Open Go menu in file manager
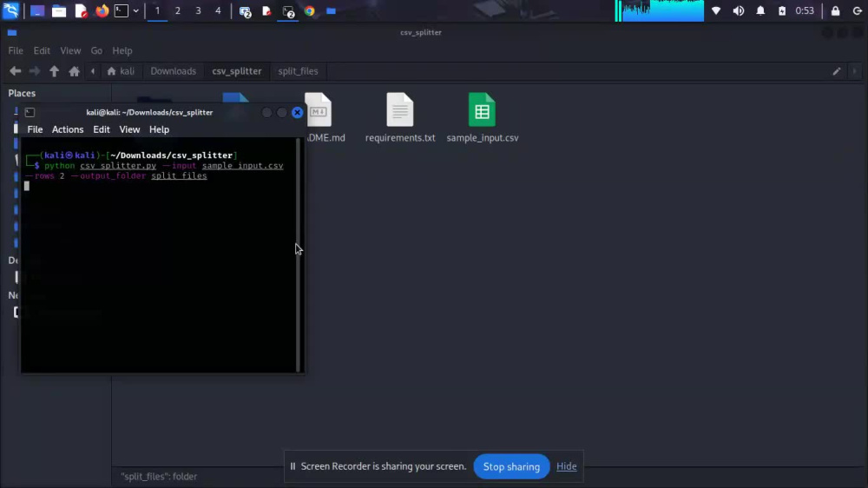This screenshot has height=488, width=868. coord(96,50)
